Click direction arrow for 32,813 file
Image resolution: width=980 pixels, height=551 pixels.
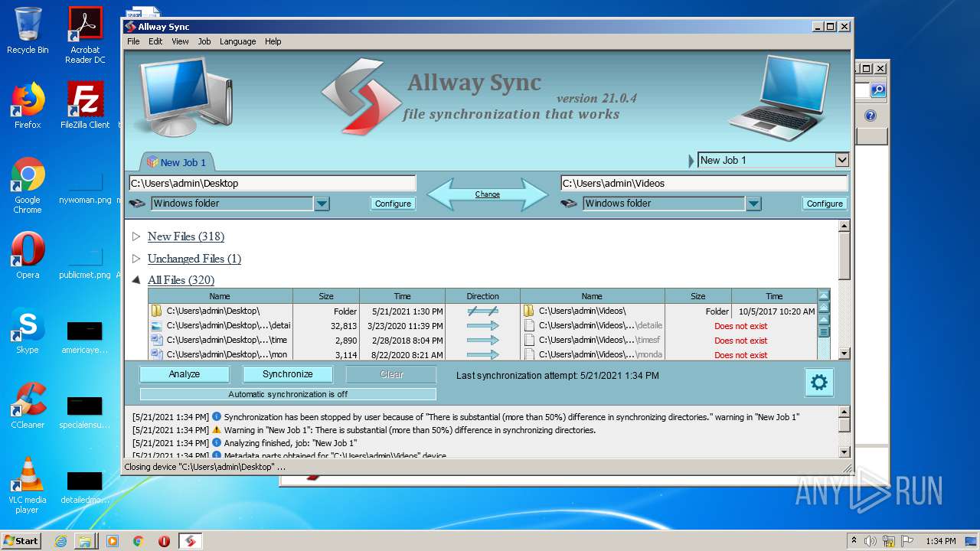482,325
